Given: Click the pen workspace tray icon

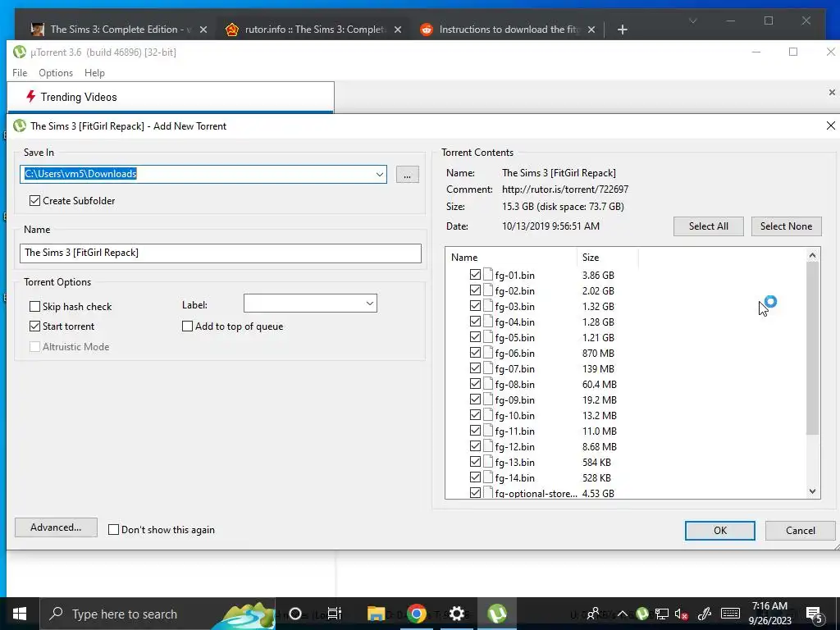Looking at the screenshot, I should point(704,614).
